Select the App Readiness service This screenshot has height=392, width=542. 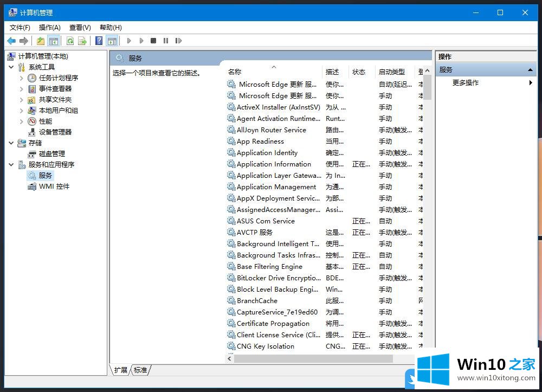[x=260, y=142]
